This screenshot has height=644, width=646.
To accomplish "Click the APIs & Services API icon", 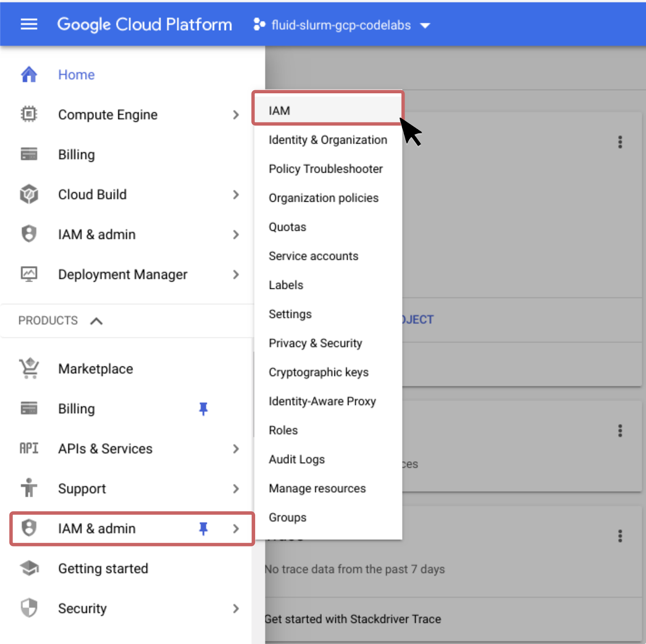I will coord(29,448).
